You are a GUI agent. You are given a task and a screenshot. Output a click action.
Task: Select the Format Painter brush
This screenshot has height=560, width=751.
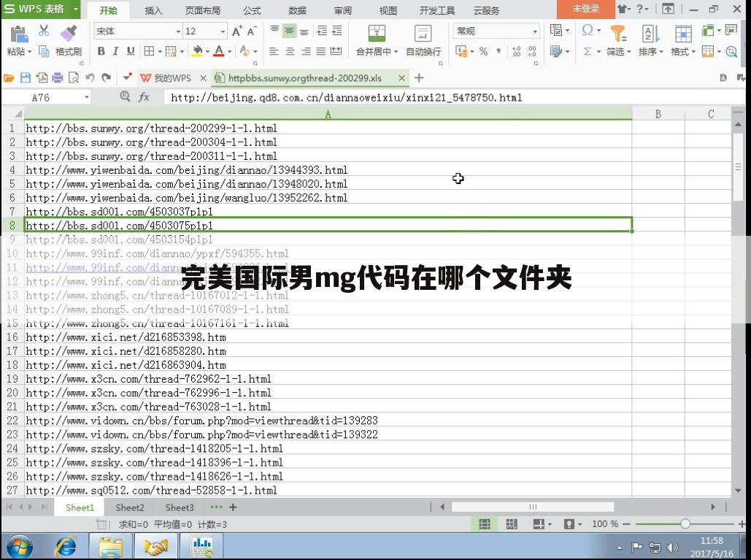coord(69,33)
